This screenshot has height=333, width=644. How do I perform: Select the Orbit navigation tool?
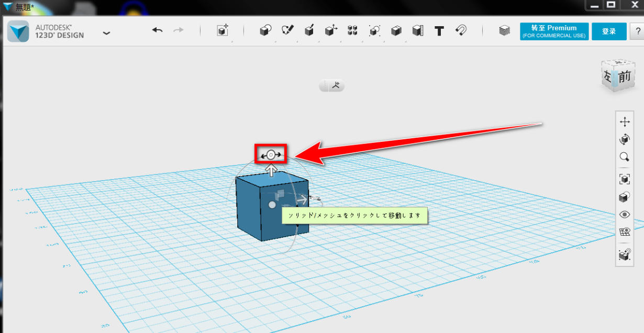pos(624,139)
